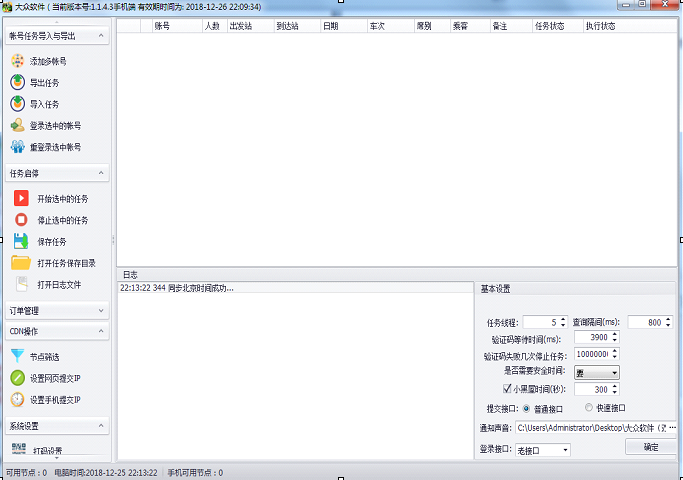Viewport: 683px width, 480px height.
Task: Click the 乘客 column header
Action: (x=470, y=26)
